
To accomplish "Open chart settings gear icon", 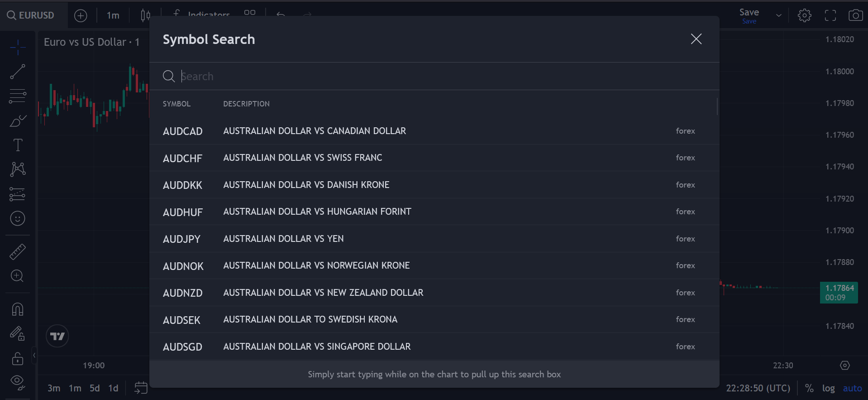I will [x=804, y=15].
